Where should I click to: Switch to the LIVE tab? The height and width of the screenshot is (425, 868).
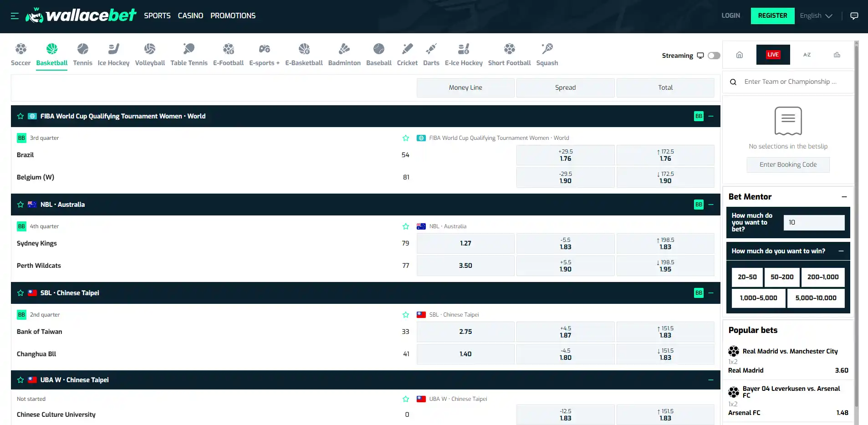pos(773,55)
